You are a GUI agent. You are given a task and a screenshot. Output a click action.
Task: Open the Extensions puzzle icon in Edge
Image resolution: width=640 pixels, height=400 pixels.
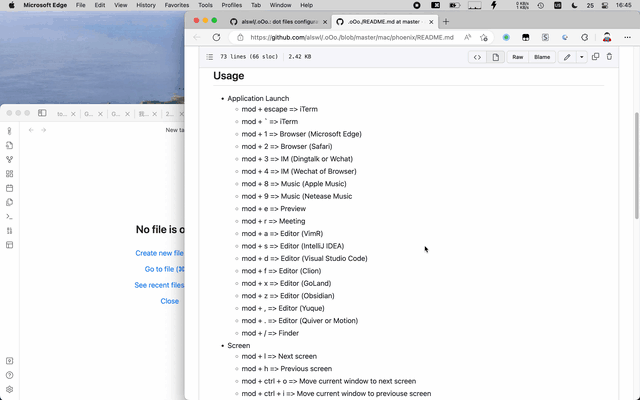(584, 38)
